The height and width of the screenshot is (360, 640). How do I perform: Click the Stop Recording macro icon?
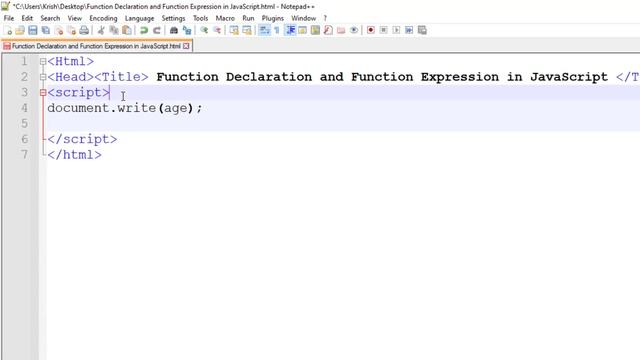tap(383, 30)
